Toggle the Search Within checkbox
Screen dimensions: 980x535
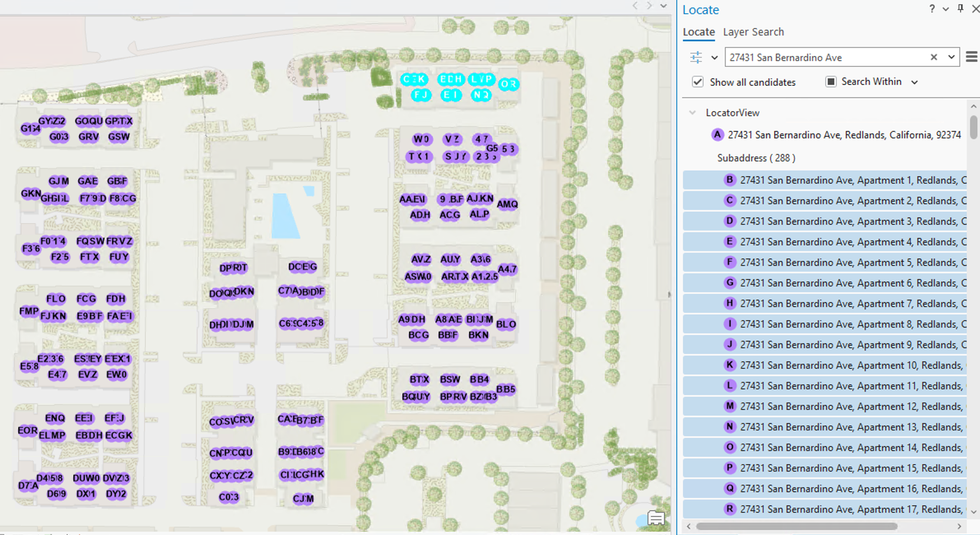831,81
